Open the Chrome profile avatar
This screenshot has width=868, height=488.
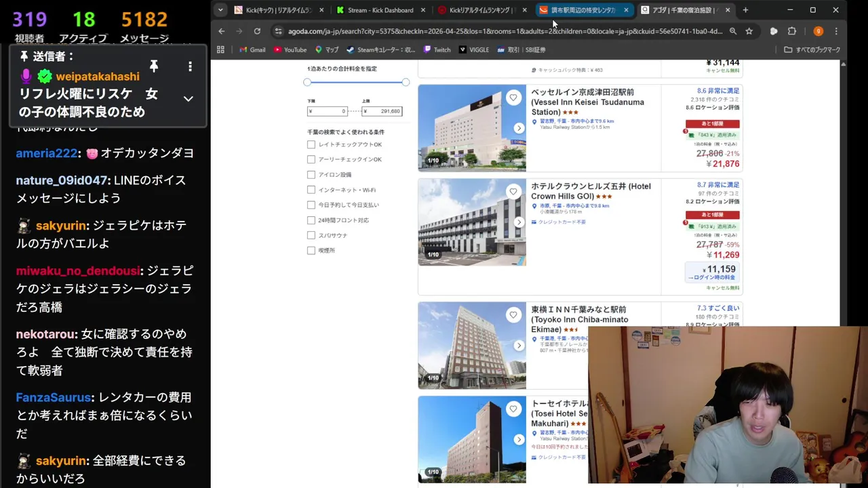point(818,31)
